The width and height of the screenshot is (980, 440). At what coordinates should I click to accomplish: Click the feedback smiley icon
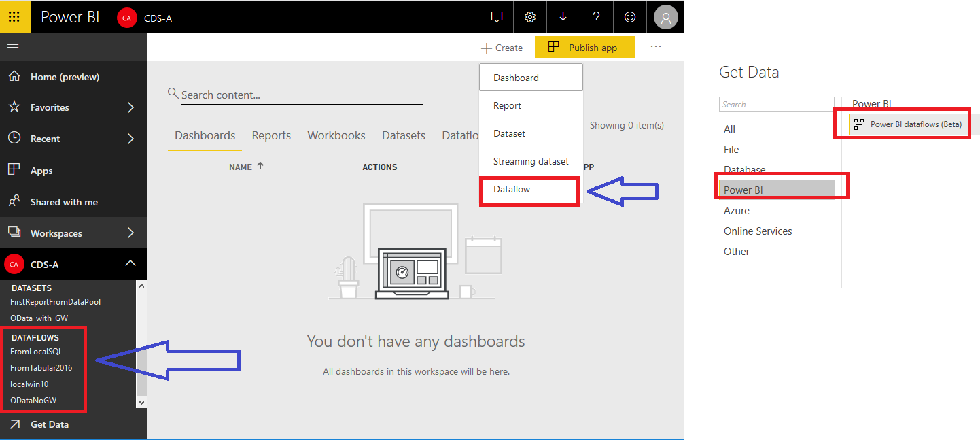coord(631,17)
